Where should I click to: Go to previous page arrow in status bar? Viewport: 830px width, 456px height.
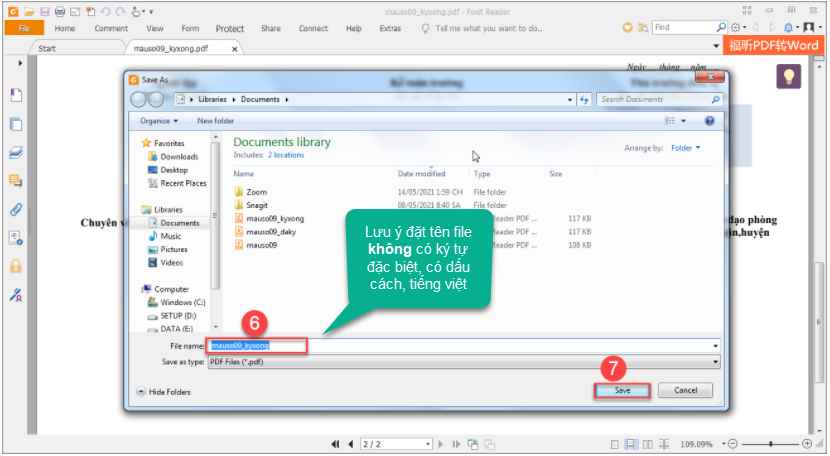coord(350,444)
